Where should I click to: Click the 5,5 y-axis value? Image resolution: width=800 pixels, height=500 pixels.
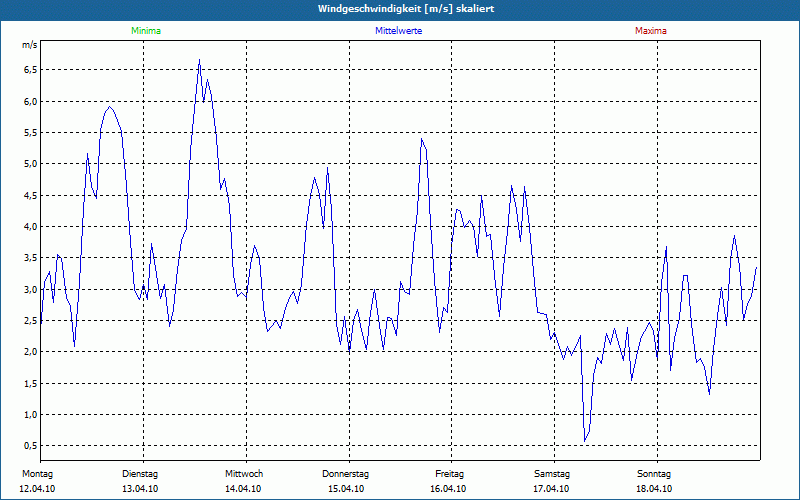[30, 133]
